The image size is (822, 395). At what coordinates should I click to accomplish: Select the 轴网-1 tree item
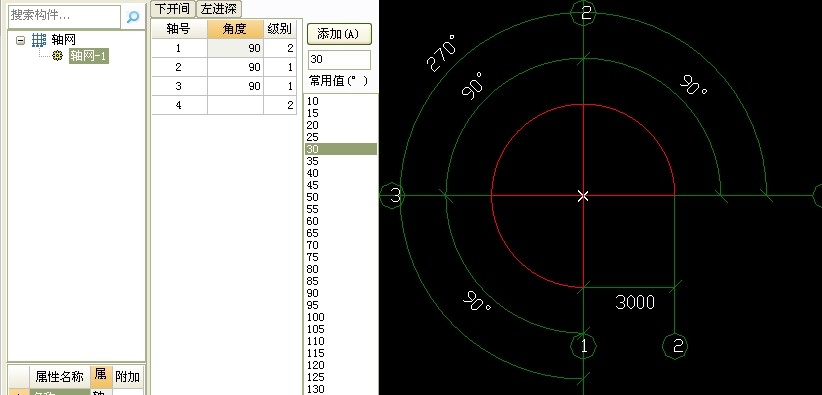pyautogui.click(x=89, y=56)
